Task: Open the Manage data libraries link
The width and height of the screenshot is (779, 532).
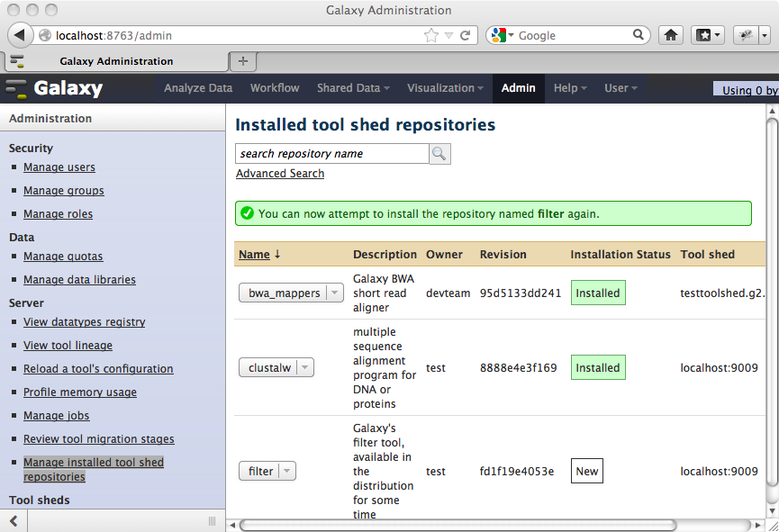Action: point(79,280)
